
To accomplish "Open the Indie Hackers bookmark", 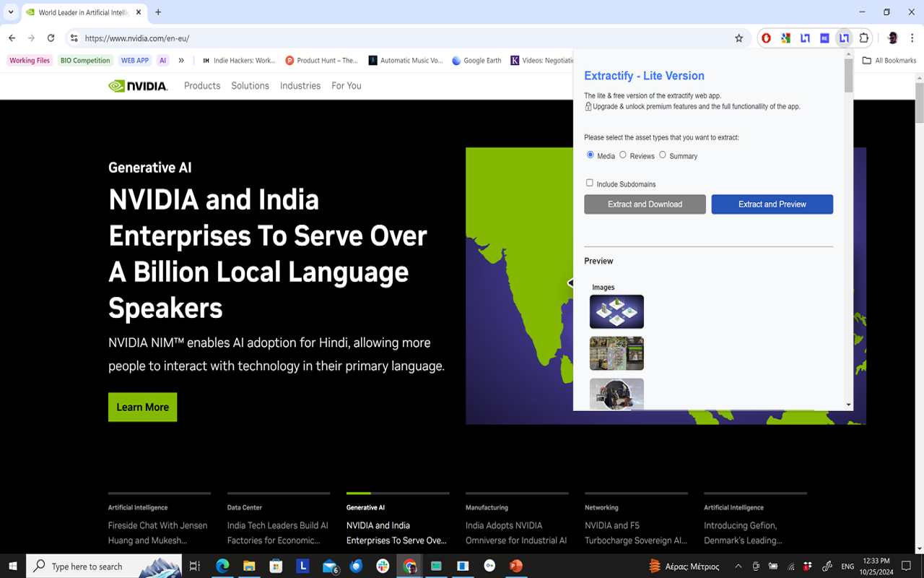I will click(x=239, y=61).
